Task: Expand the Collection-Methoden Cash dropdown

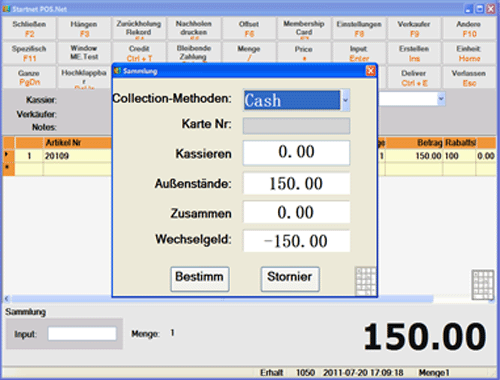Action: coord(345,100)
